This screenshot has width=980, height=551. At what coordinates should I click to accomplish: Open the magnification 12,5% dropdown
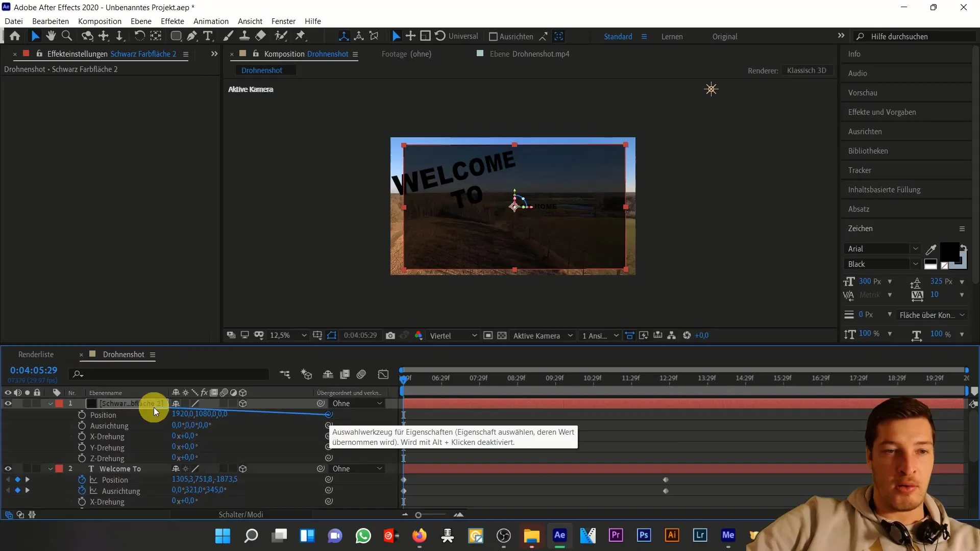click(x=288, y=336)
